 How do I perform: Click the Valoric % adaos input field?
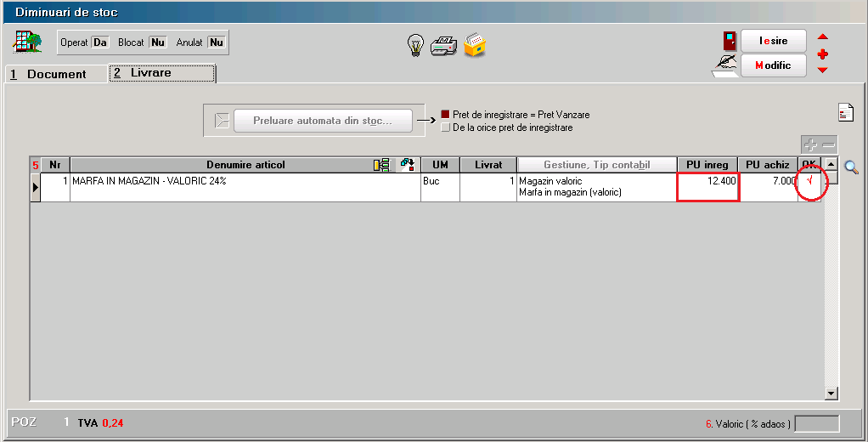[815, 423]
